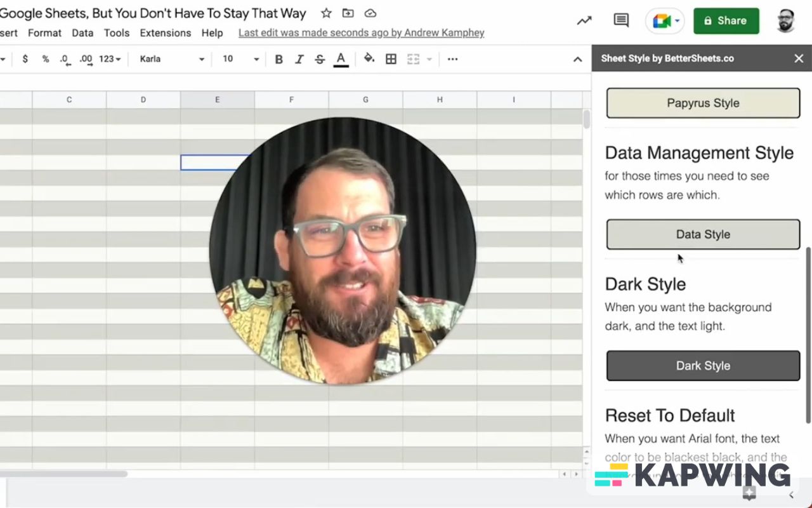Click the sheet's horizontal scrollbar
This screenshot has width=812, height=508.
(63, 474)
